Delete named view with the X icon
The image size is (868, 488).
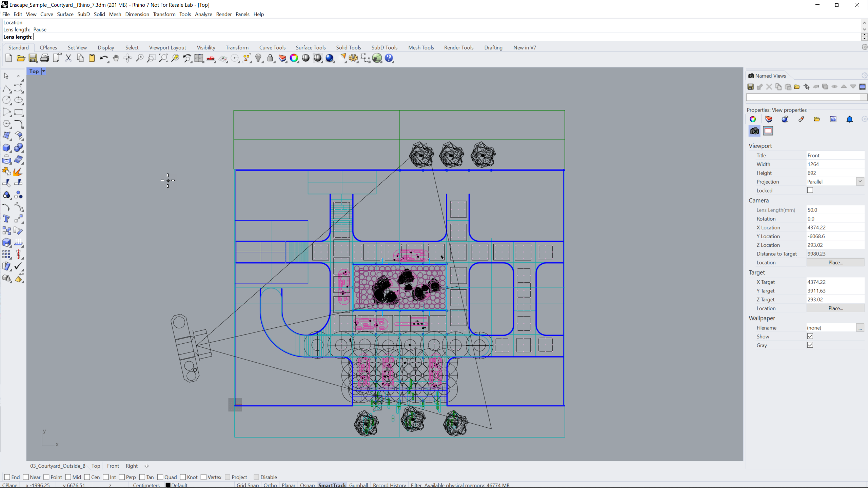pyautogui.click(x=769, y=87)
